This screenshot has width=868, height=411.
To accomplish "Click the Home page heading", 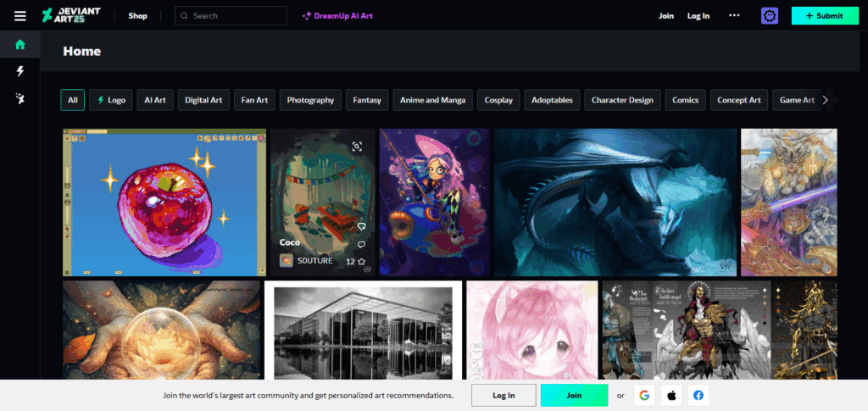I will [x=82, y=52].
